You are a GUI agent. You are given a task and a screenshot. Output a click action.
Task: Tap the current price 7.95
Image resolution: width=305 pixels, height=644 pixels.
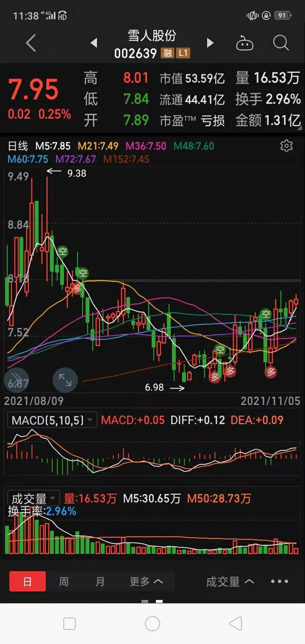click(x=33, y=90)
